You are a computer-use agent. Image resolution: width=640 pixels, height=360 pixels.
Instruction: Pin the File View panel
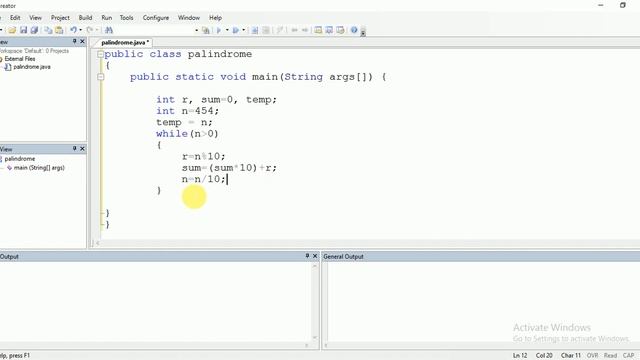(74, 41)
